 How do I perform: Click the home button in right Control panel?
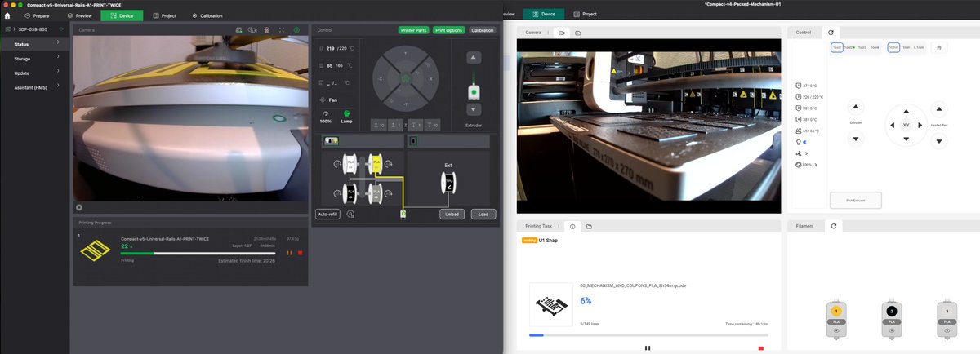(x=940, y=47)
